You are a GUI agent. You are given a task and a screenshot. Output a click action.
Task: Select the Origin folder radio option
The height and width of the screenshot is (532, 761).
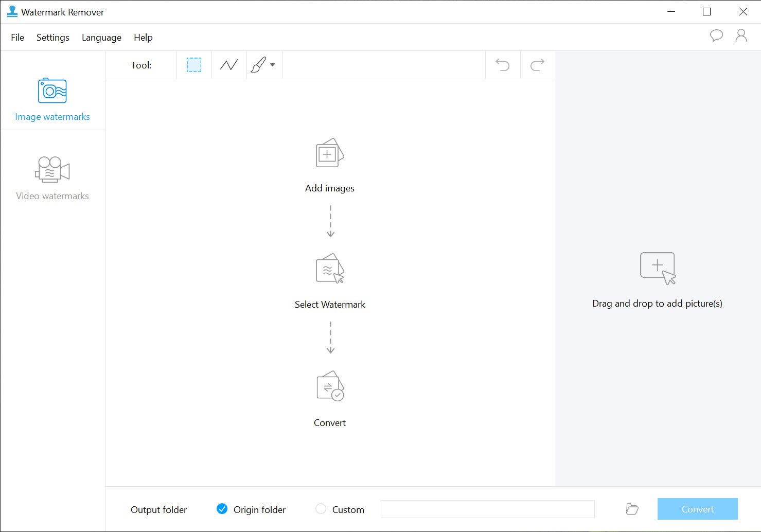pyautogui.click(x=222, y=509)
